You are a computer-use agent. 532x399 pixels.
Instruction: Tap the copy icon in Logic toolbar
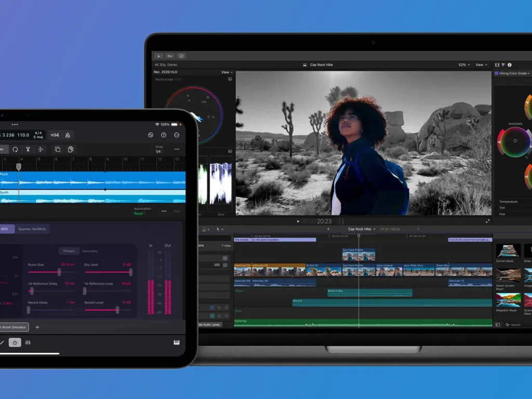point(58,149)
